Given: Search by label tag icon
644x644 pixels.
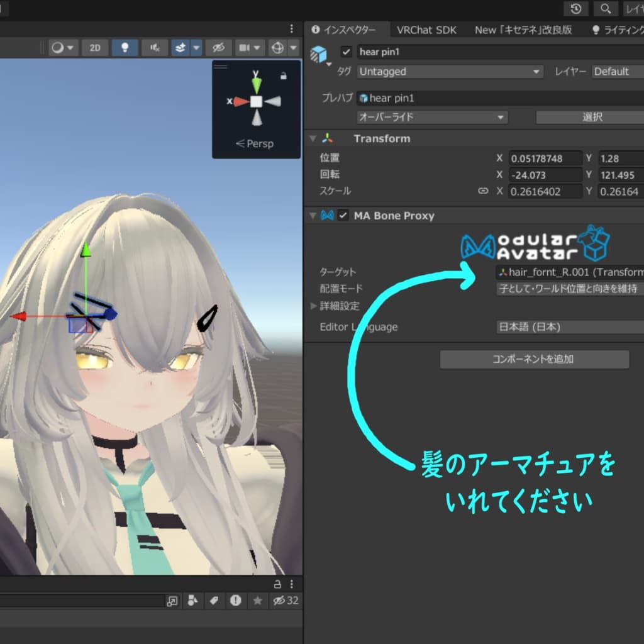Looking at the screenshot, I should point(214,601).
